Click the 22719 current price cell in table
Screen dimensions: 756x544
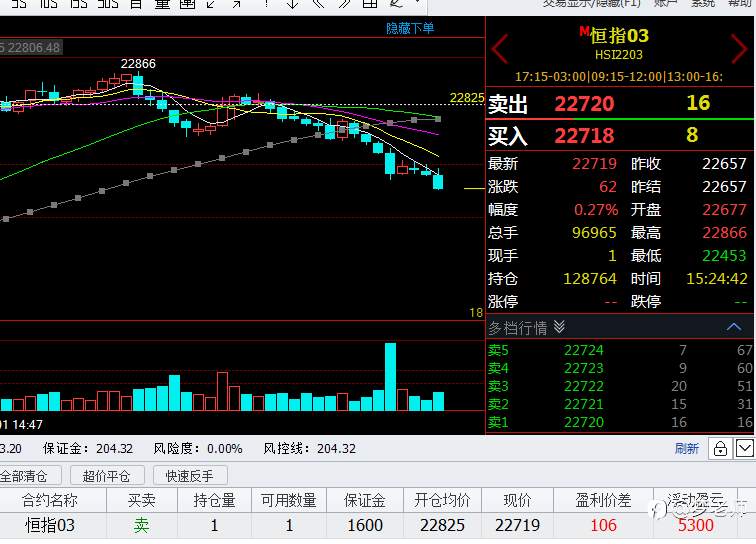click(517, 525)
